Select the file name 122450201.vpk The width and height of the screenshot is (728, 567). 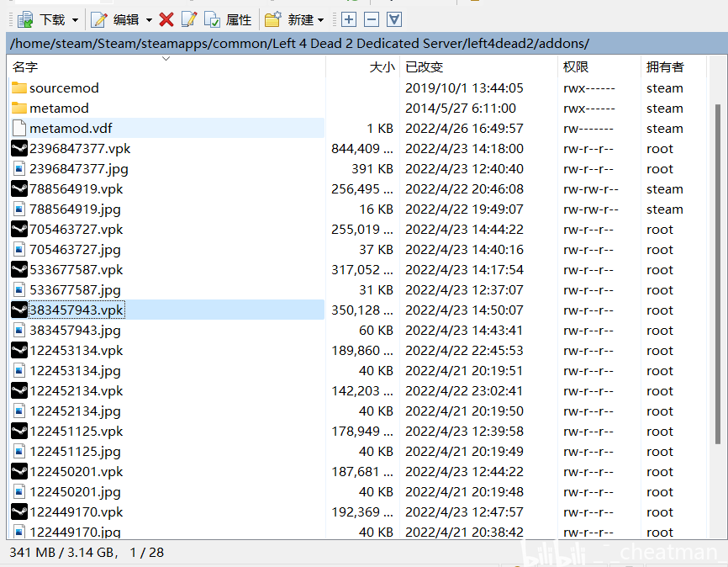tap(76, 472)
